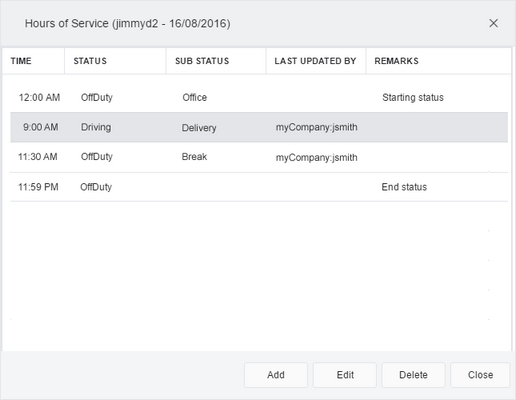This screenshot has height=400, width=516.
Task: Click the REMARKS column header
Action: pos(439,61)
